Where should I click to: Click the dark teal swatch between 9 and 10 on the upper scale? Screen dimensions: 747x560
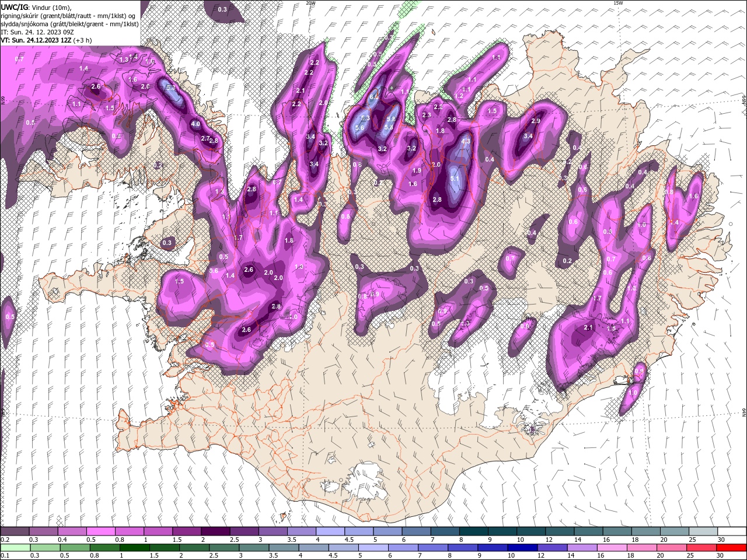(x=502, y=531)
